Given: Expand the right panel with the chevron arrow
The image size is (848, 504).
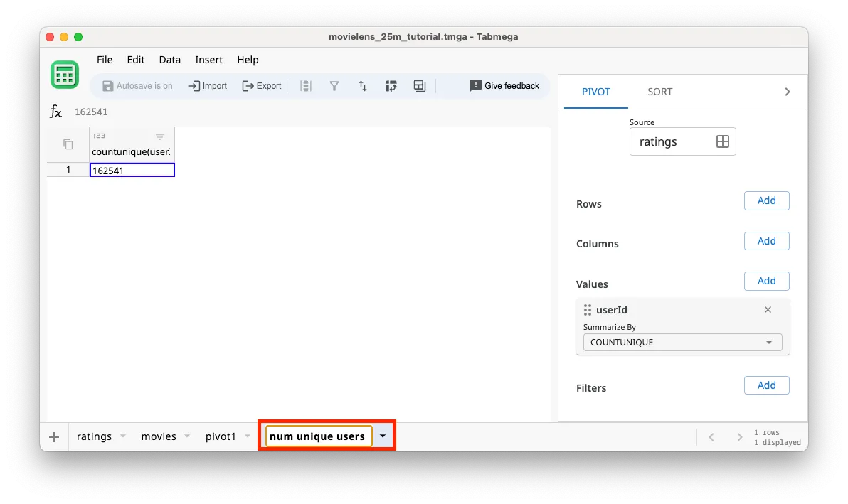Looking at the screenshot, I should click(x=787, y=91).
